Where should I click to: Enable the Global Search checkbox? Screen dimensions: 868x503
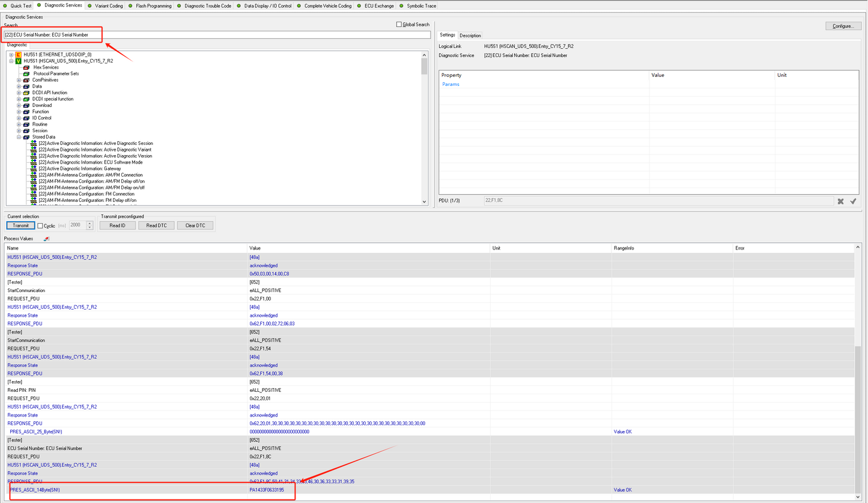(399, 25)
